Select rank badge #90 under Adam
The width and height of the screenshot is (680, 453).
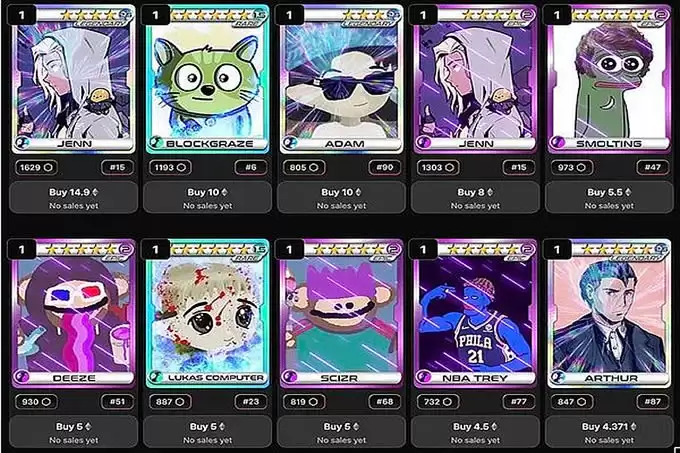coord(385,167)
